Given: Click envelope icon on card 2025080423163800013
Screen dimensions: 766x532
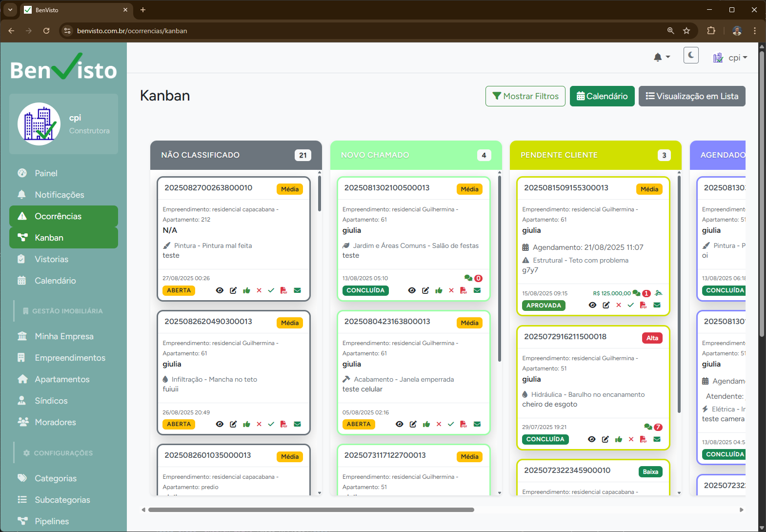Looking at the screenshot, I should [x=477, y=424].
